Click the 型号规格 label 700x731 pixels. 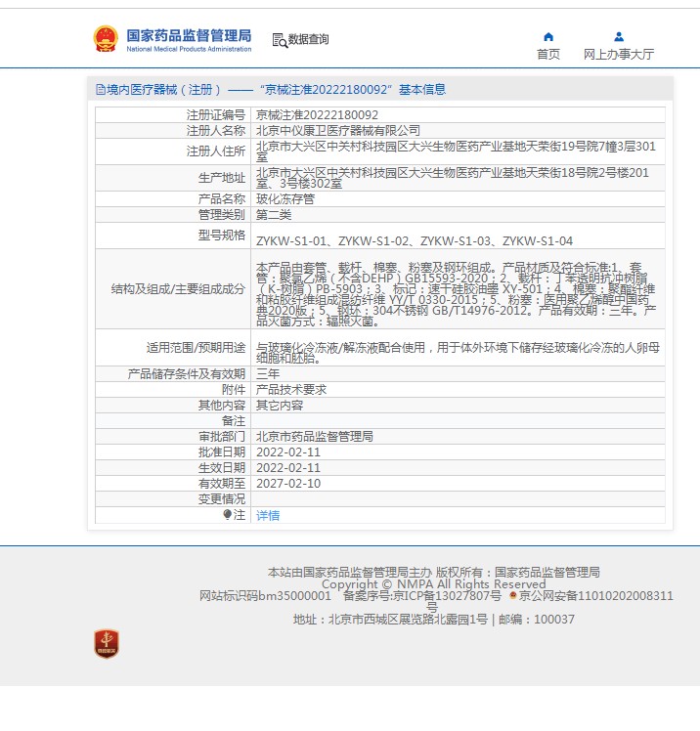tap(222, 236)
